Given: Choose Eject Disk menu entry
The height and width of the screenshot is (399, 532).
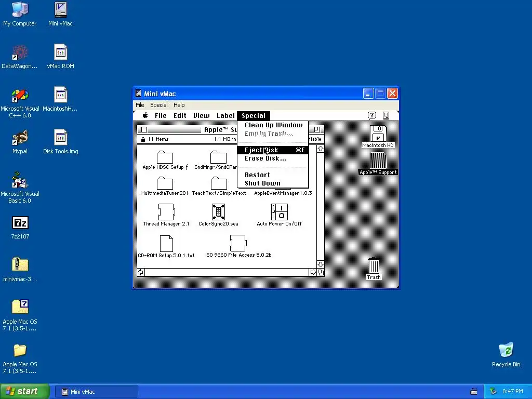Looking at the screenshot, I should point(273,150).
